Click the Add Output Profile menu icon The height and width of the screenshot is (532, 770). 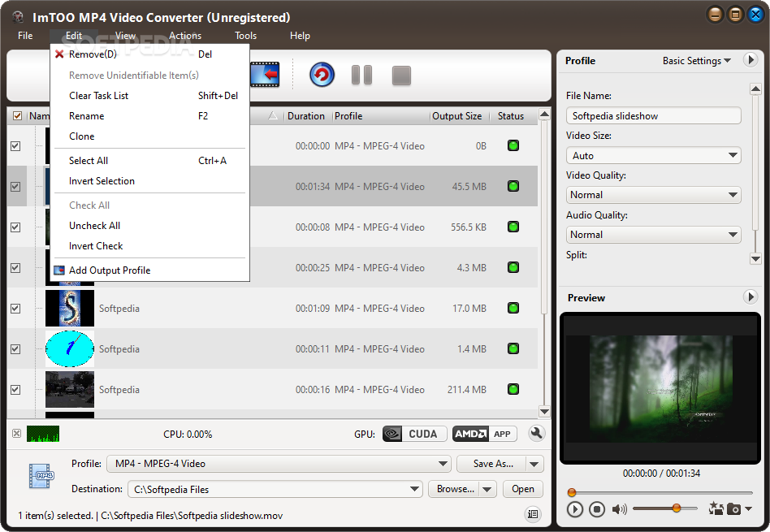click(59, 270)
